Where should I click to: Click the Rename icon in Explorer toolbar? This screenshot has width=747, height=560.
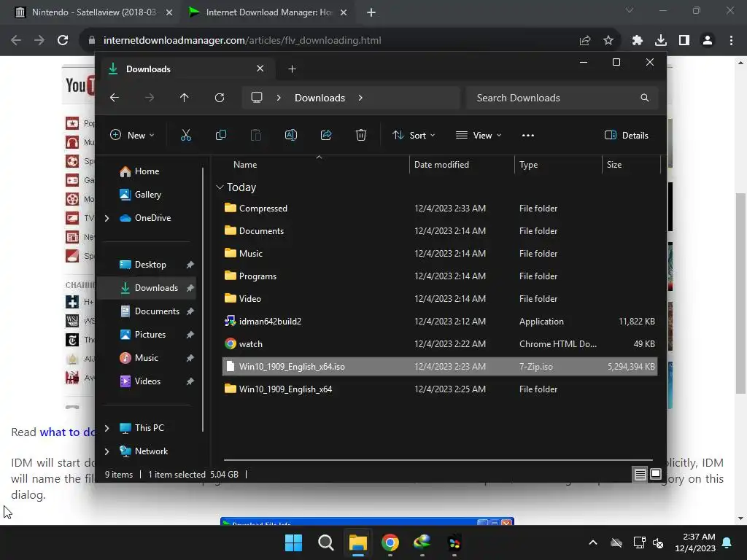[290, 135]
